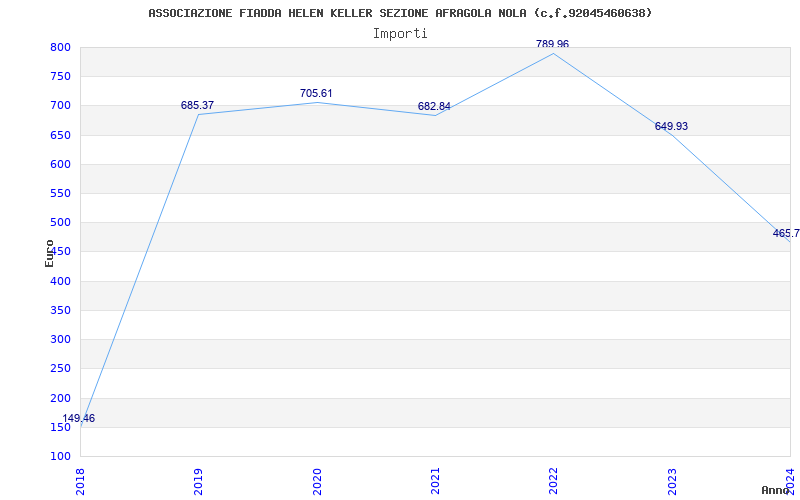Select the data label 465.7
800x500 pixels.
786,234
